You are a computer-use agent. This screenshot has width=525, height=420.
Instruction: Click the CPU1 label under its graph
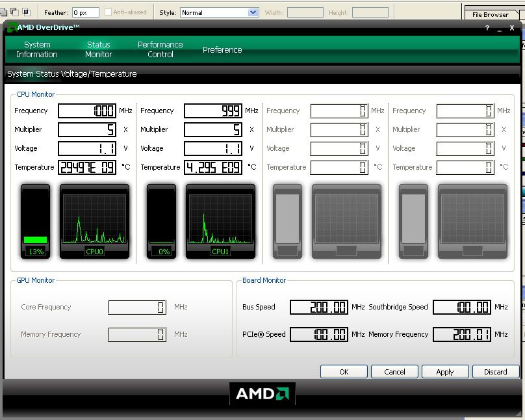[220, 252]
